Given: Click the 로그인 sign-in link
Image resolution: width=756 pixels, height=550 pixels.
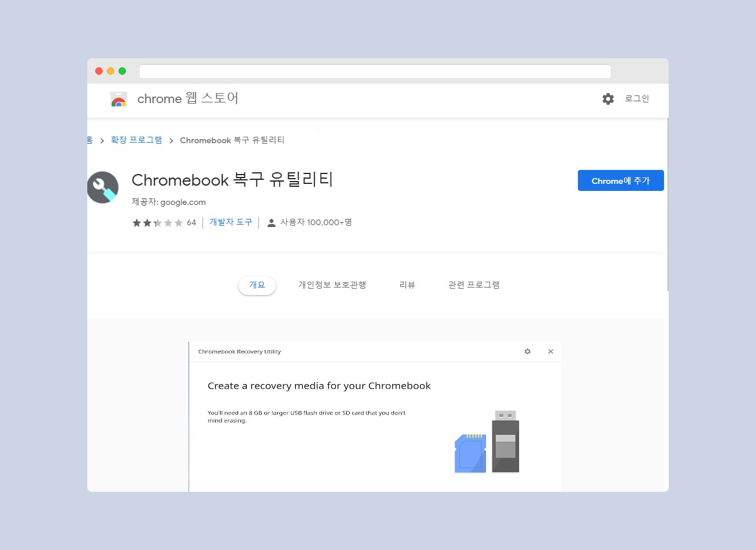Looking at the screenshot, I should [637, 99].
